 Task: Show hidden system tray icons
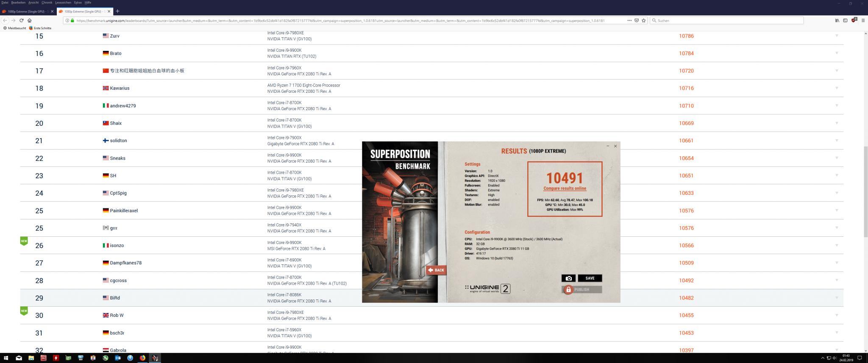pos(823,358)
